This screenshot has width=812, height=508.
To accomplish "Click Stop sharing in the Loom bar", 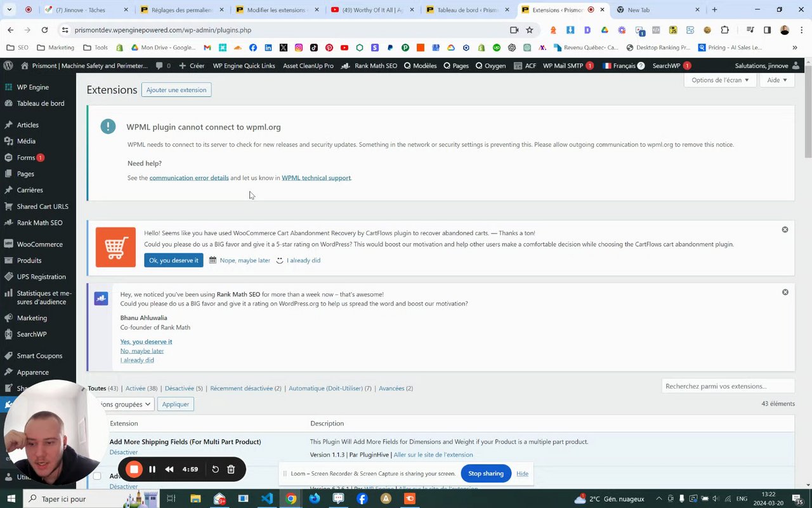I will [x=486, y=474].
